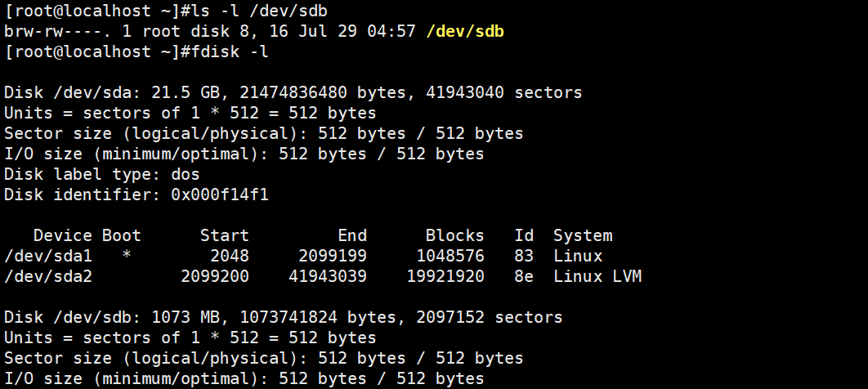The width and height of the screenshot is (868, 389).
Task: Click the 41943039 end sector value
Action: (x=328, y=276)
